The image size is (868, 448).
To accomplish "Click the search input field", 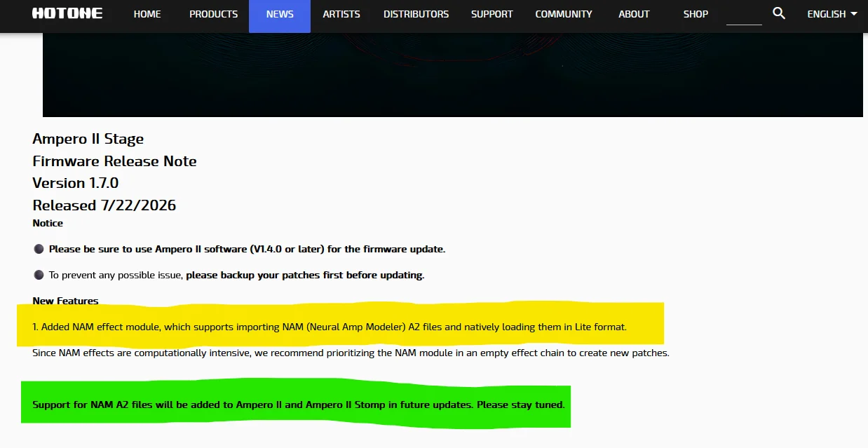I will point(744,15).
